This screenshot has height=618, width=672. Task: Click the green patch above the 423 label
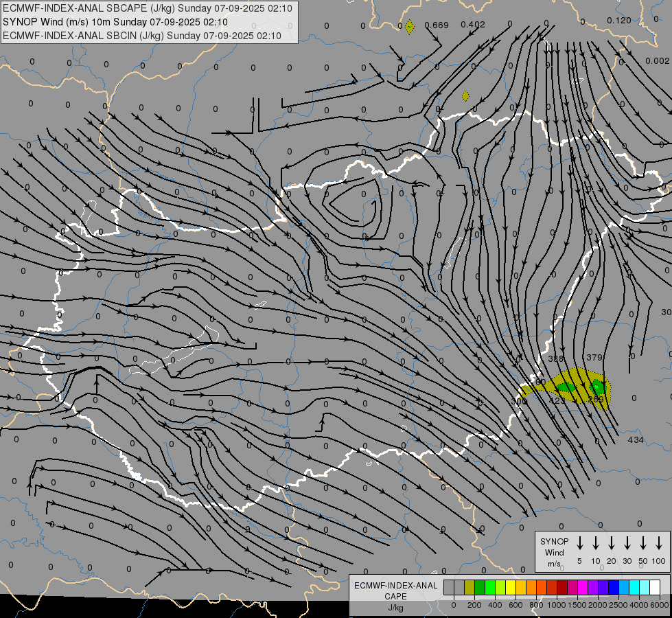coord(566,388)
